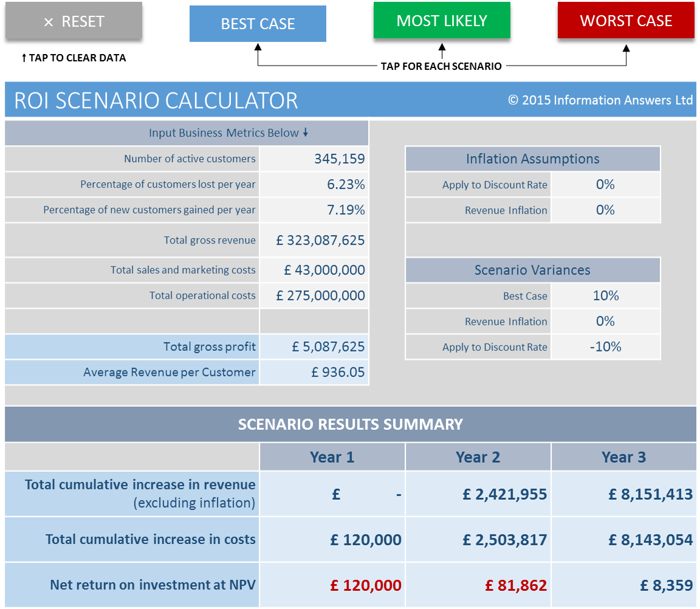Image resolution: width=700 pixels, height=609 pixels.
Task: Edit the number of active customers value
Action: pos(314,159)
